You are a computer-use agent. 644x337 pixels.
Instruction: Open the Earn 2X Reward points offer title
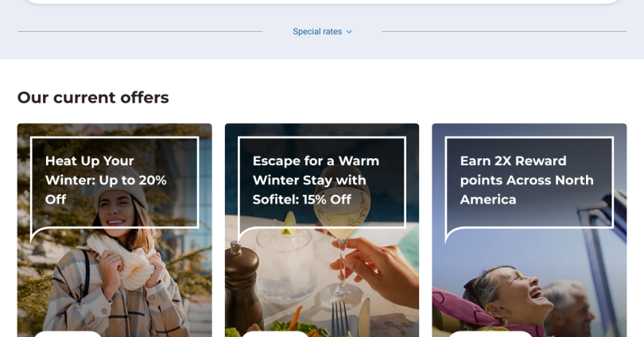526,180
